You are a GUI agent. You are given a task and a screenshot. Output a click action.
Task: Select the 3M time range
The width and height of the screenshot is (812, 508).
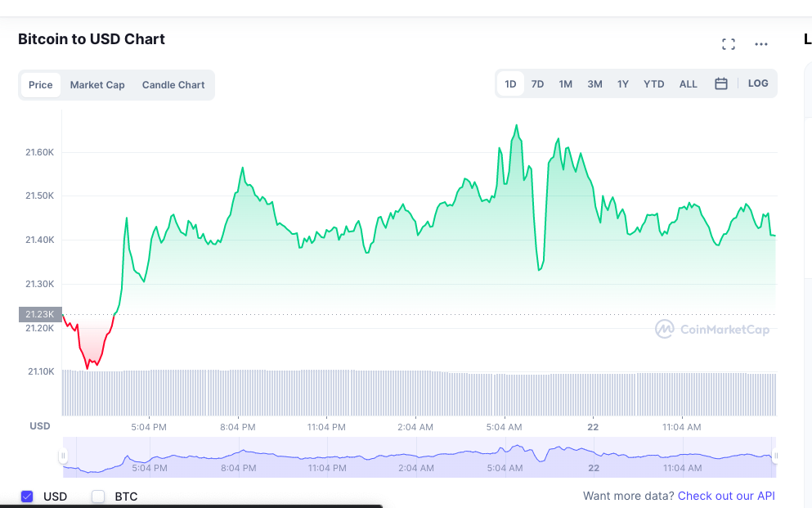click(x=594, y=84)
